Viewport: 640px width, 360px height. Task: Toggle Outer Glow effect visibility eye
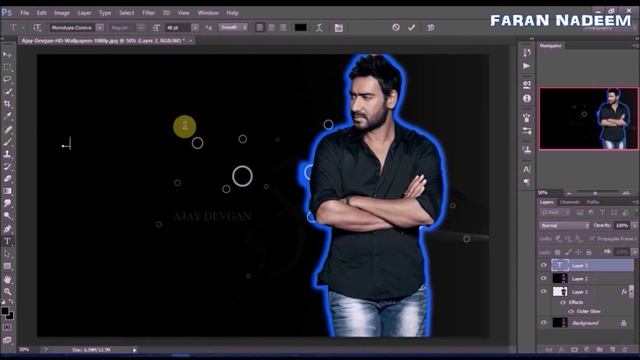(571, 311)
